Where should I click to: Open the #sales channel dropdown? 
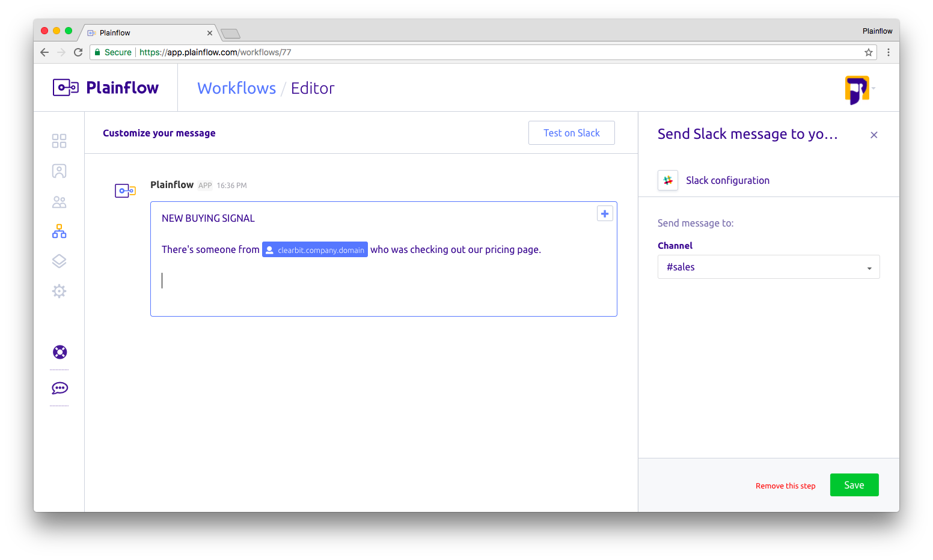769,267
